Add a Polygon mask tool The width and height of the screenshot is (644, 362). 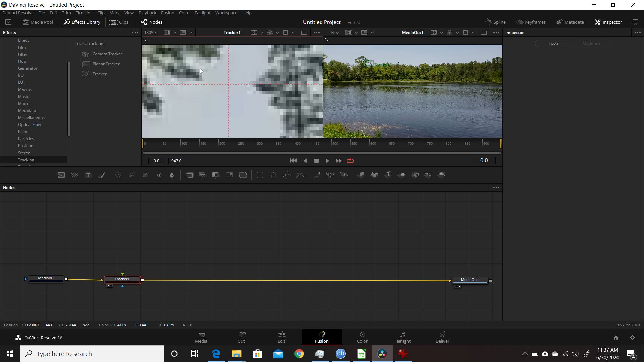click(x=287, y=175)
